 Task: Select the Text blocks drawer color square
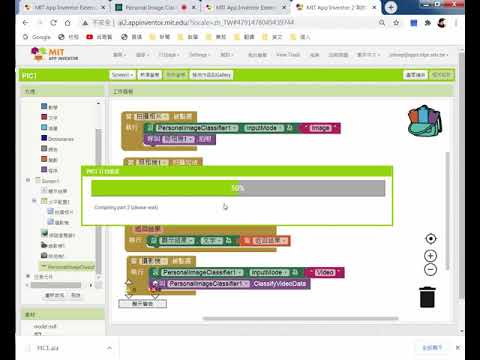[x=44, y=117]
